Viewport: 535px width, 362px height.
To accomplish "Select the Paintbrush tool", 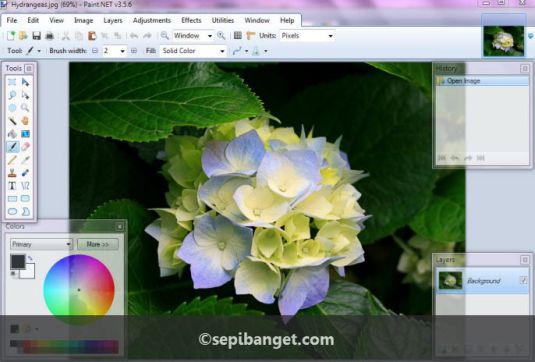I will tap(12, 147).
